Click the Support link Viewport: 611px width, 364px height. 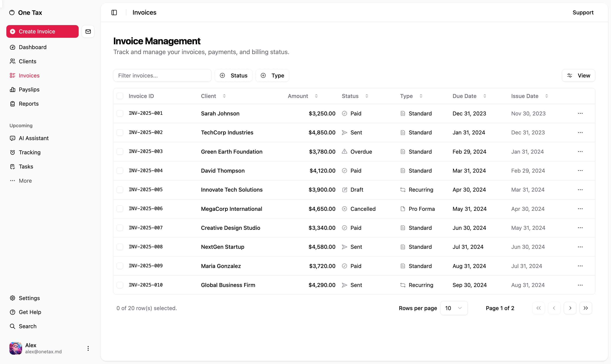click(583, 12)
